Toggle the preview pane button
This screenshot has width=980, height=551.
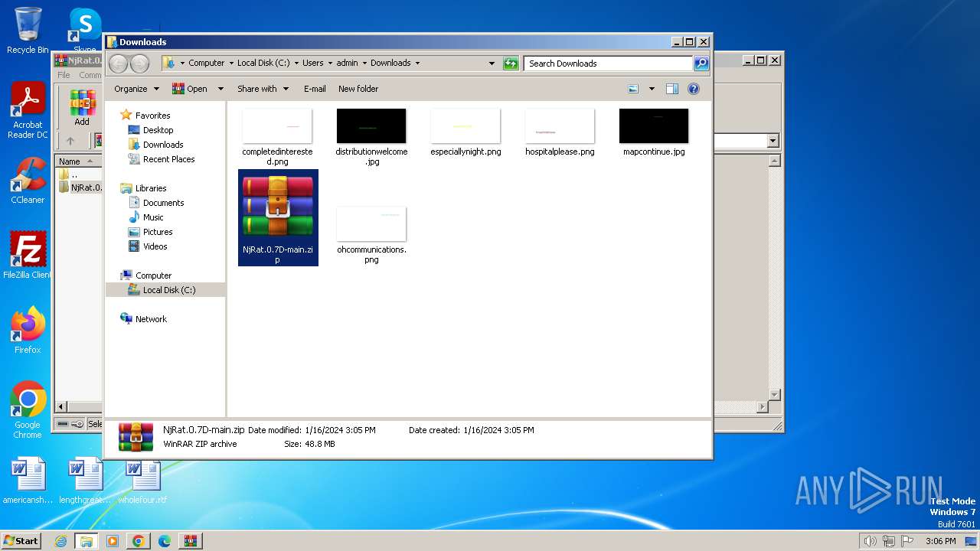click(x=672, y=89)
